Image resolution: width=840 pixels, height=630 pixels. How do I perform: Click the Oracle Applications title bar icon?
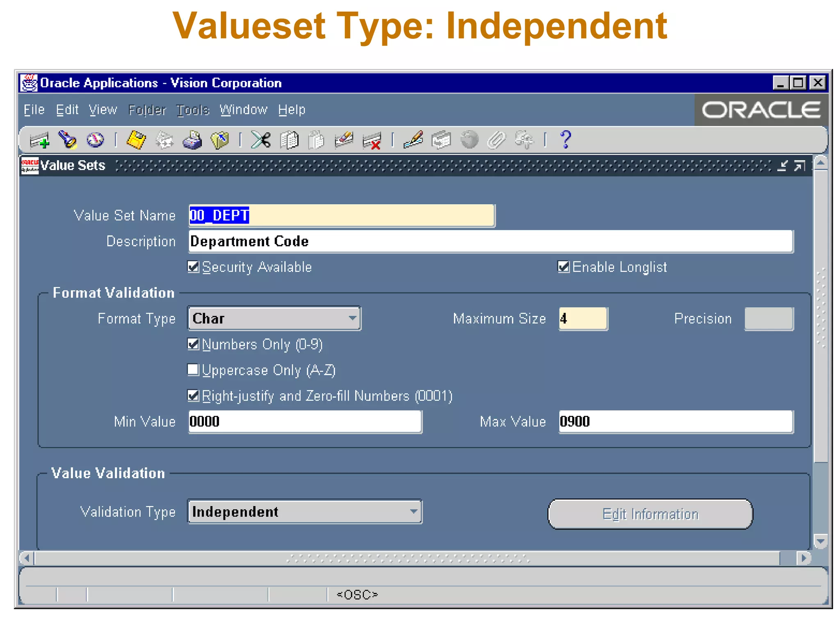[29, 83]
